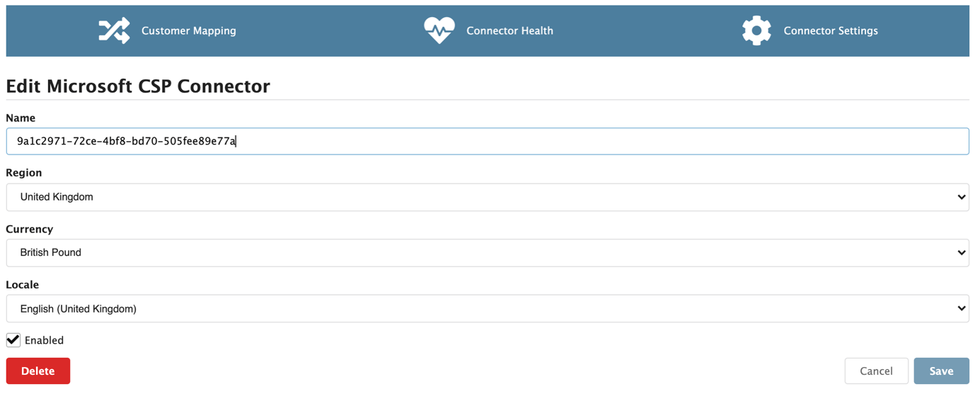980x394 pixels.
Task: Open the Customer Mapping tab label
Action: point(188,30)
